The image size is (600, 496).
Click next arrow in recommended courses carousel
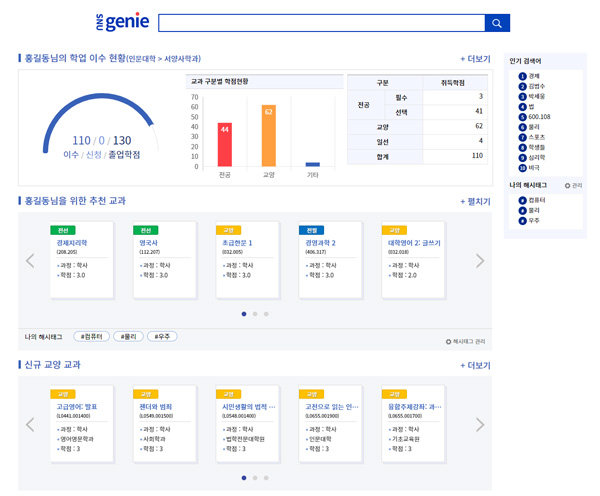pos(479,261)
